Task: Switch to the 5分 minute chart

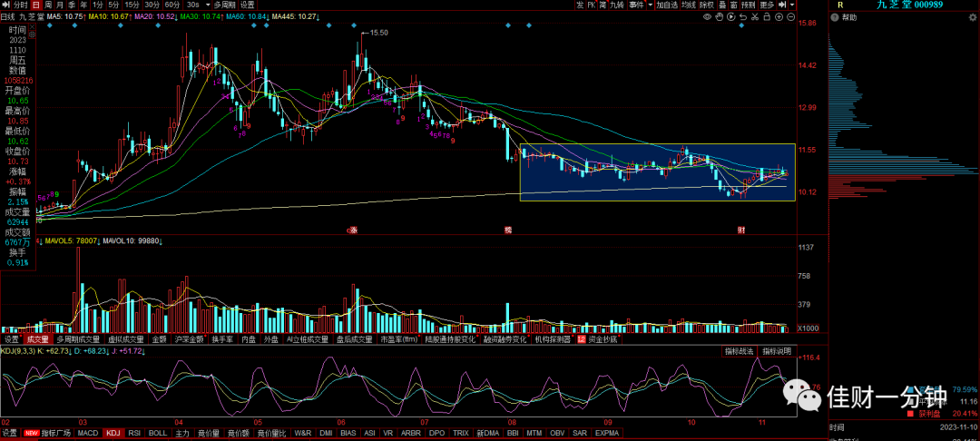Action: pos(113,5)
